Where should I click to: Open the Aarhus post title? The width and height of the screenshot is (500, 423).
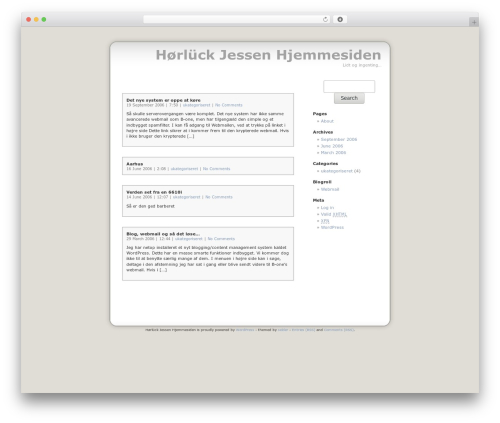click(135, 164)
